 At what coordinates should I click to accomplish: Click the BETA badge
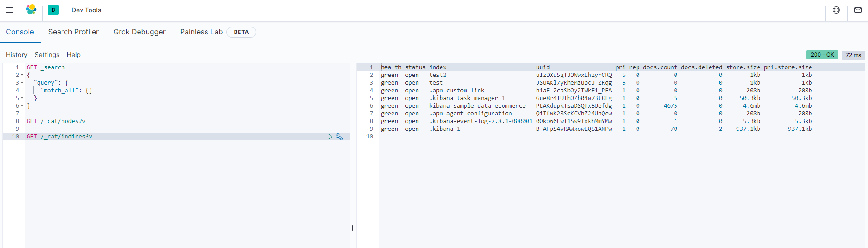[241, 32]
